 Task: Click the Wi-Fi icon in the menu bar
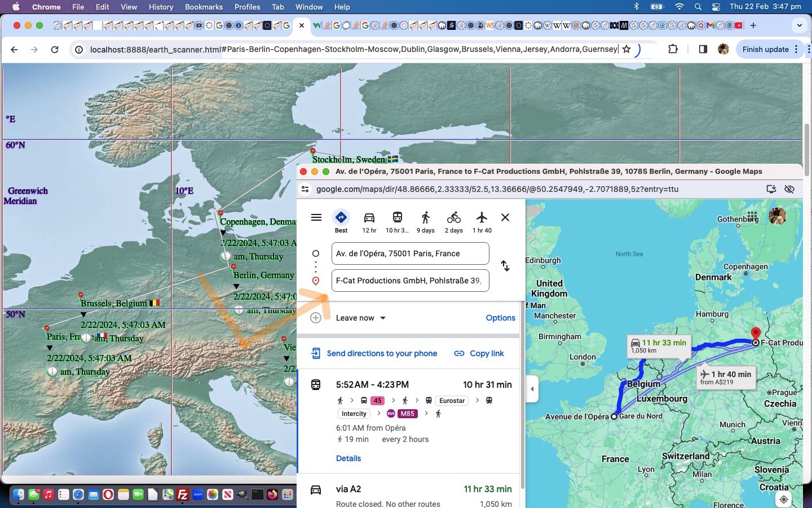[x=679, y=7]
